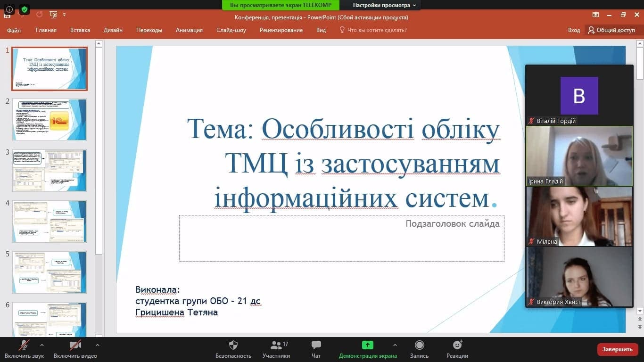Click the Подзаголовок слайда placeholder
Screen dimensions: 644x362
pyautogui.click(x=341, y=238)
